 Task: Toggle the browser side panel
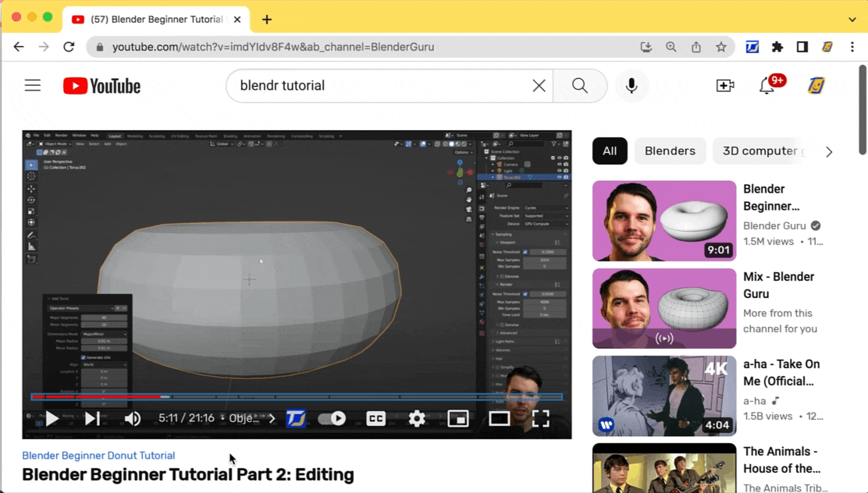[802, 47]
